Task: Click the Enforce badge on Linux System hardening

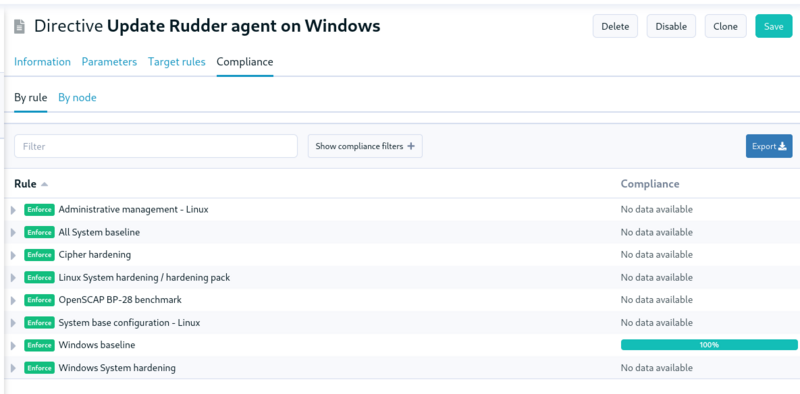Action: click(39, 278)
